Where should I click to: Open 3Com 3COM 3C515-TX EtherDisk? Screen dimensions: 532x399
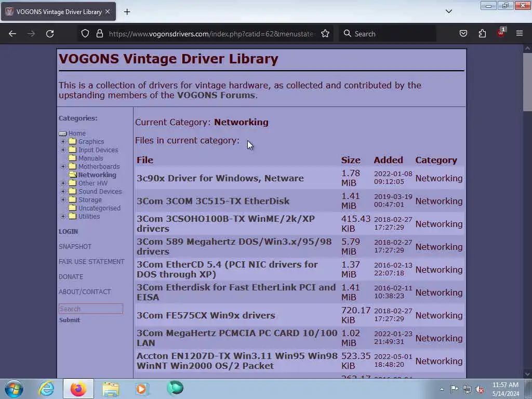pos(213,201)
